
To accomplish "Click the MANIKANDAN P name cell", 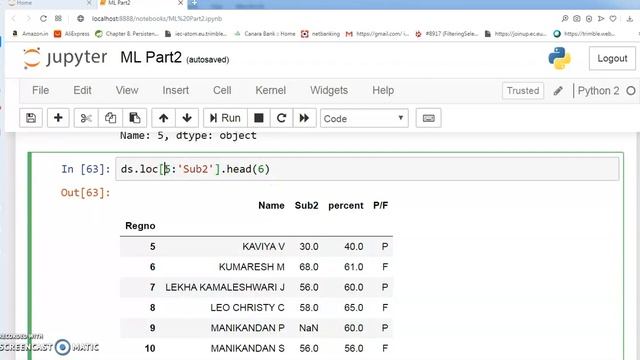I will pos(248,328).
